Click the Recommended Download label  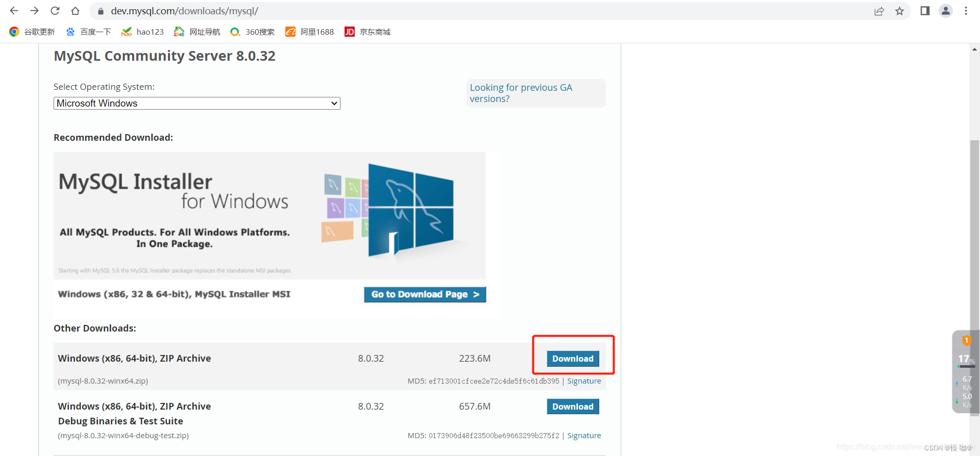click(x=113, y=137)
